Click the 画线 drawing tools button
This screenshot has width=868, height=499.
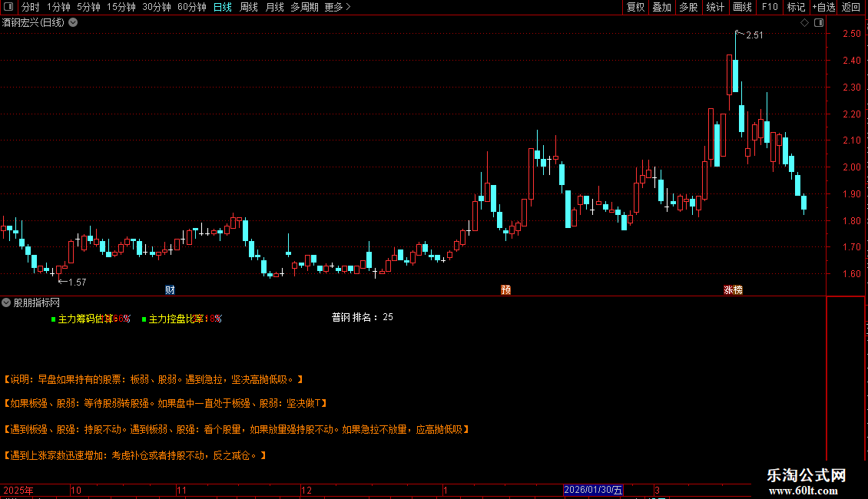[742, 7]
